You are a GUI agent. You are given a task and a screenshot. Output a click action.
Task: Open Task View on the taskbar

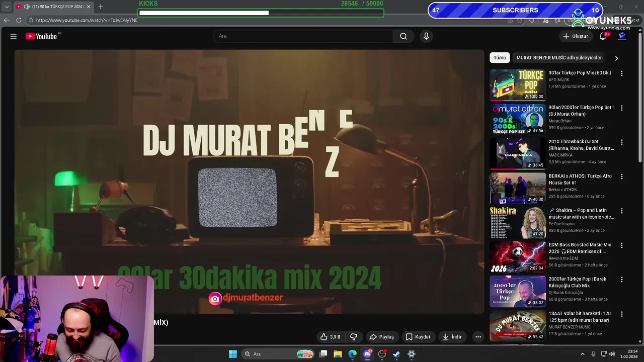pyautogui.click(x=323, y=354)
